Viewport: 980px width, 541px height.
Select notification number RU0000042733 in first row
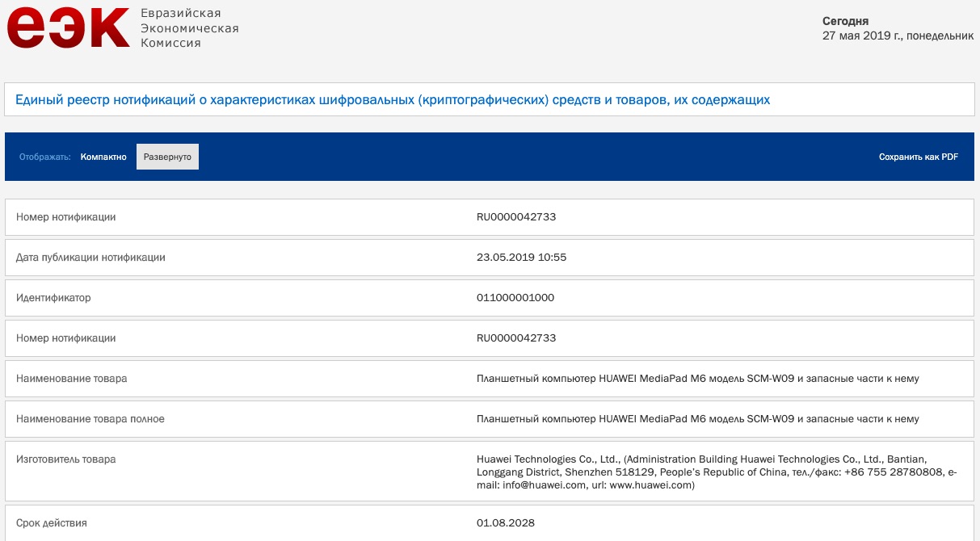(516, 217)
